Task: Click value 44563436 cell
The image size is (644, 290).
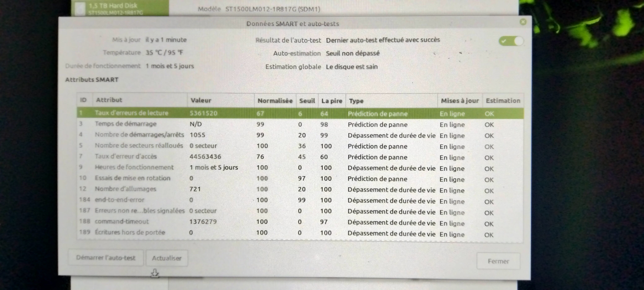Action: click(205, 157)
